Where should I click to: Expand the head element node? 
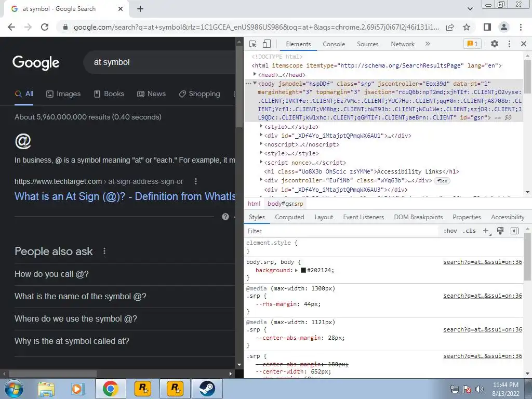click(255, 74)
